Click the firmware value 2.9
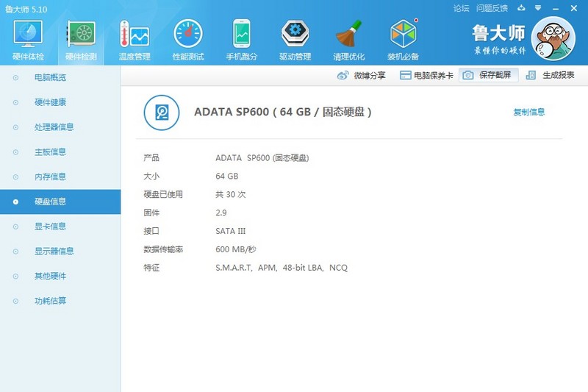The width and height of the screenshot is (588, 392). 221,213
